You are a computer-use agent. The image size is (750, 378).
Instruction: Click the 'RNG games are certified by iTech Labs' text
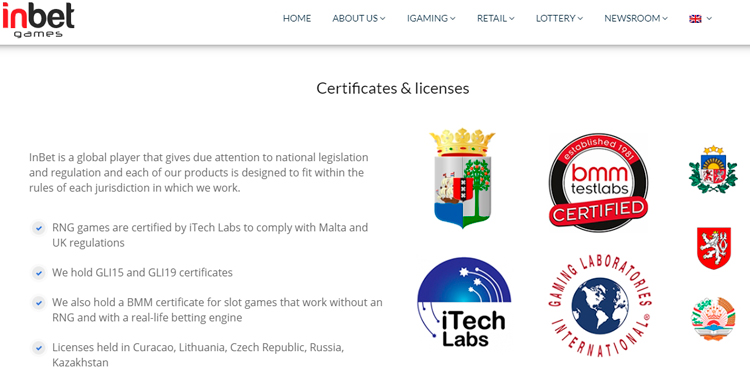210,235
